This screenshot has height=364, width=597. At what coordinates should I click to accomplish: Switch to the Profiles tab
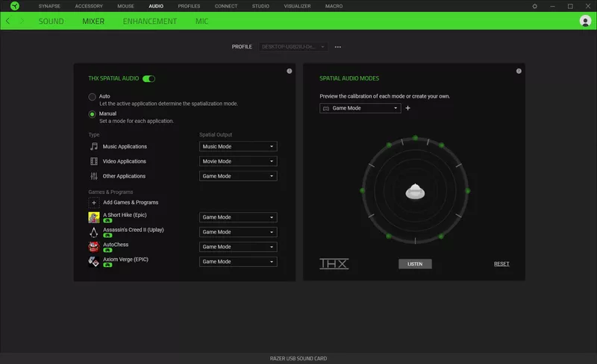[189, 6]
